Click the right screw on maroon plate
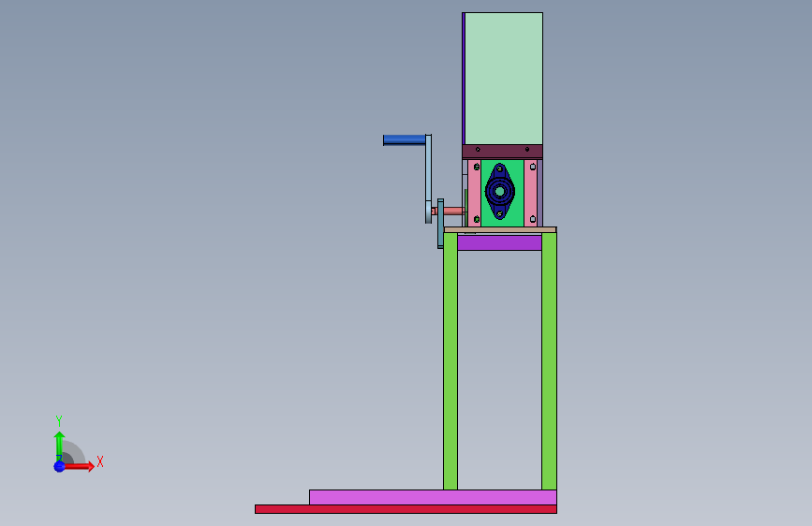The height and width of the screenshot is (526, 812). click(x=527, y=150)
